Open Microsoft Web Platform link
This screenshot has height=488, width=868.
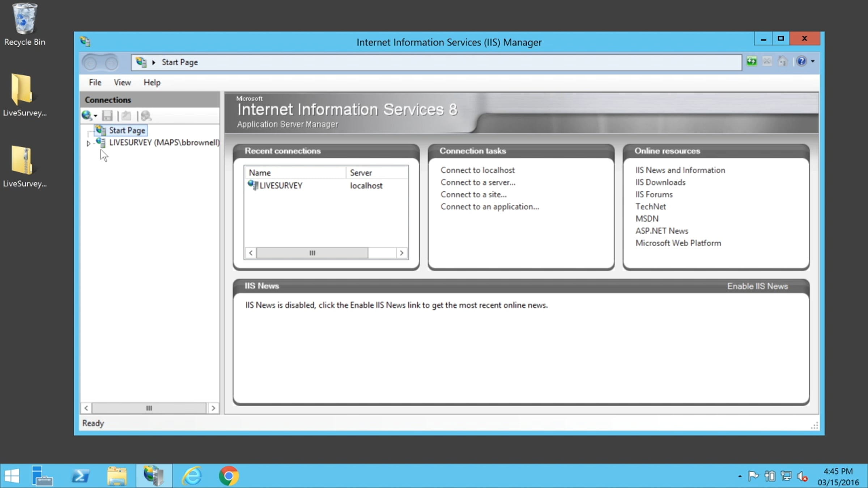point(678,243)
